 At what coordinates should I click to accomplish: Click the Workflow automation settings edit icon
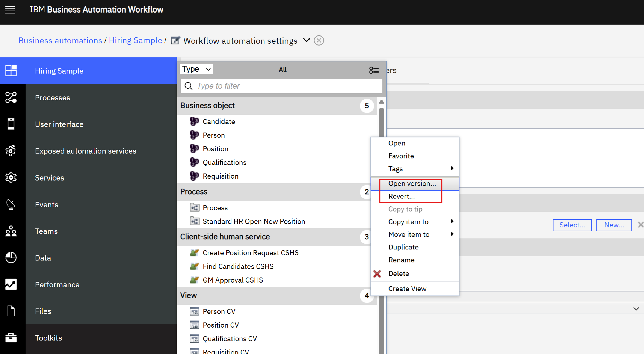175,40
